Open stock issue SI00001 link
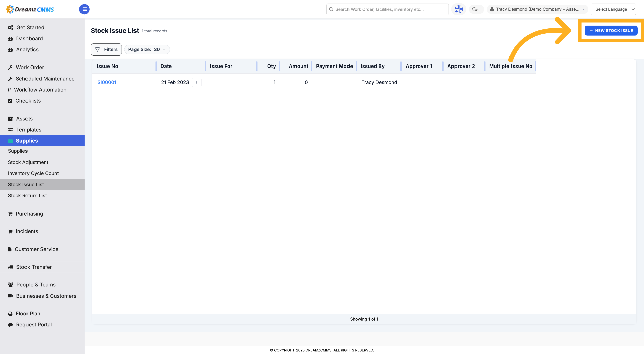Screen dimensions: 644x354 pos(107,82)
